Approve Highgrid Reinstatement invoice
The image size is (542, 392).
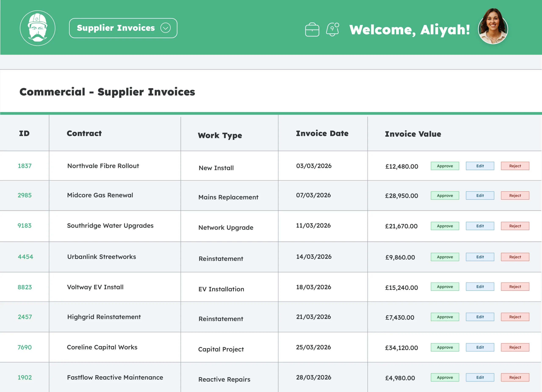point(445,317)
